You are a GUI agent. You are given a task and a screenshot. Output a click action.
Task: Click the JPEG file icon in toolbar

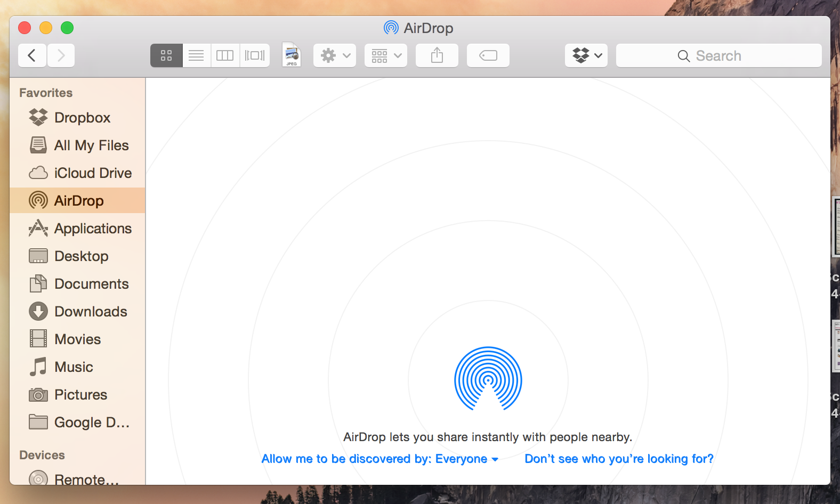[292, 55]
